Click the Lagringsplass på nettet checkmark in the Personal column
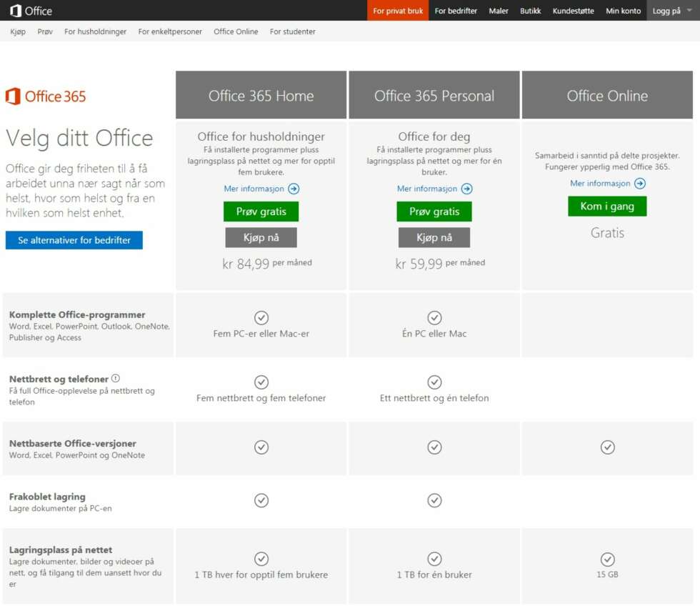The height and width of the screenshot is (611, 700). [434, 559]
